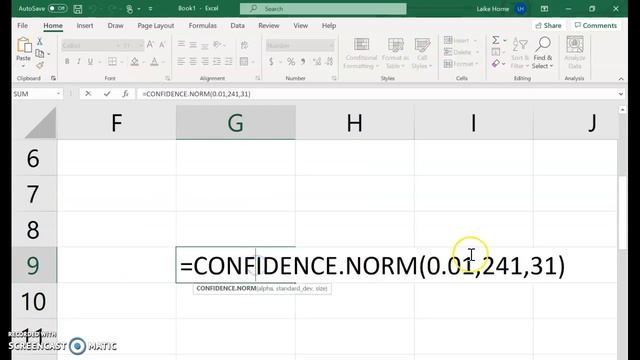The image size is (640, 360).
Task: Switch to the Page Layout tab
Action: (x=156, y=25)
